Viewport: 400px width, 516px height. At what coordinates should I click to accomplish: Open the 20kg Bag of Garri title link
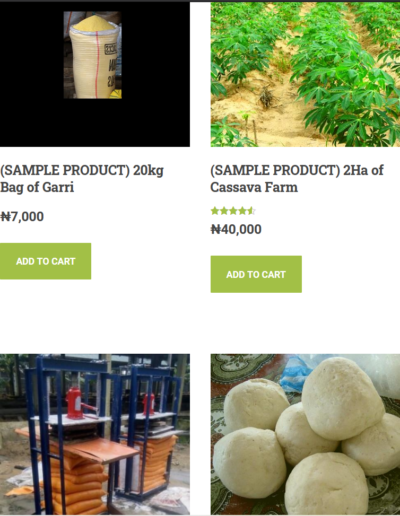coord(82,178)
